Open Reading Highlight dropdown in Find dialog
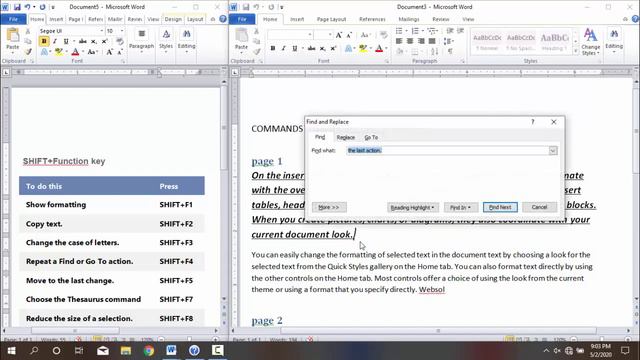640x360 pixels. (412, 207)
